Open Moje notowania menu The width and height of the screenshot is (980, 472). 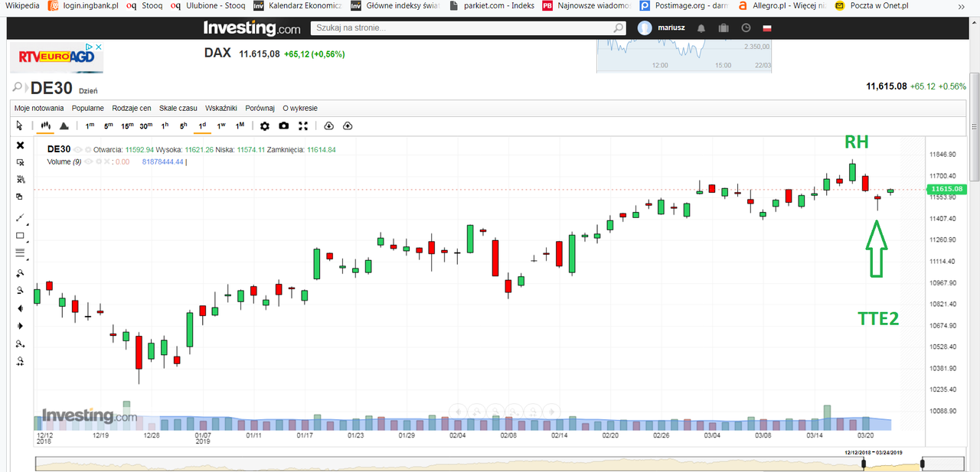click(x=39, y=108)
